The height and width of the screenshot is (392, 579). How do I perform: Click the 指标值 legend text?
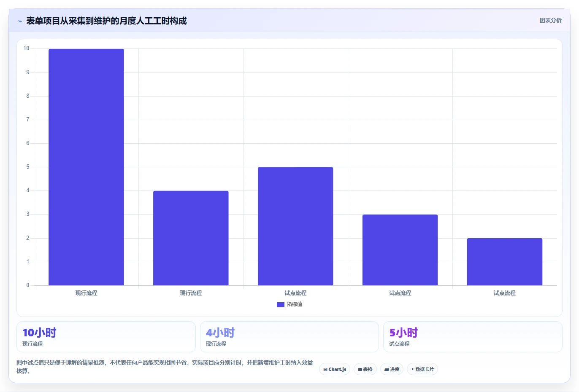(x=295, y=304)
